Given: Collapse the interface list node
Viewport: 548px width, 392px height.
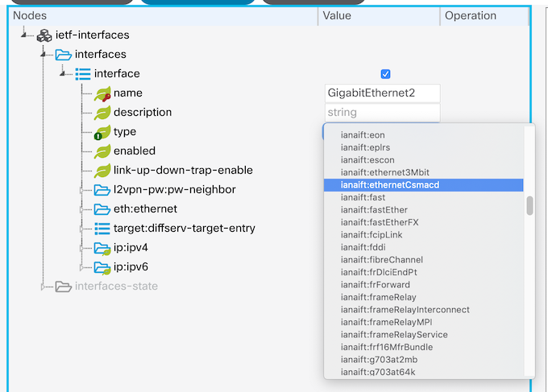Looking at the screenshot, I should 63,73.
